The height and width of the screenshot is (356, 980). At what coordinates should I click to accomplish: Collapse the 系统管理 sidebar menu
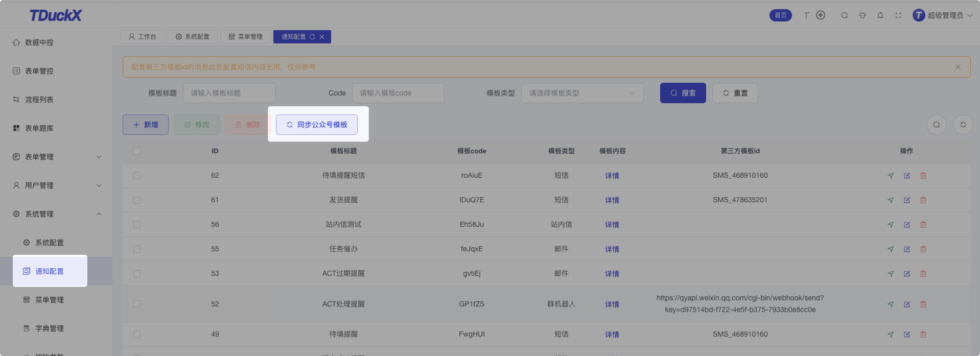coord(56,214)
